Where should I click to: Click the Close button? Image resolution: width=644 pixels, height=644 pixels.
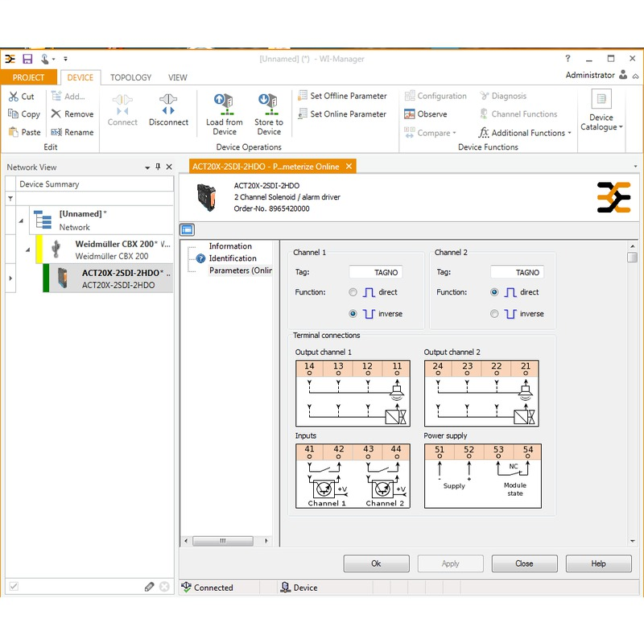click(x=525, y=563)
